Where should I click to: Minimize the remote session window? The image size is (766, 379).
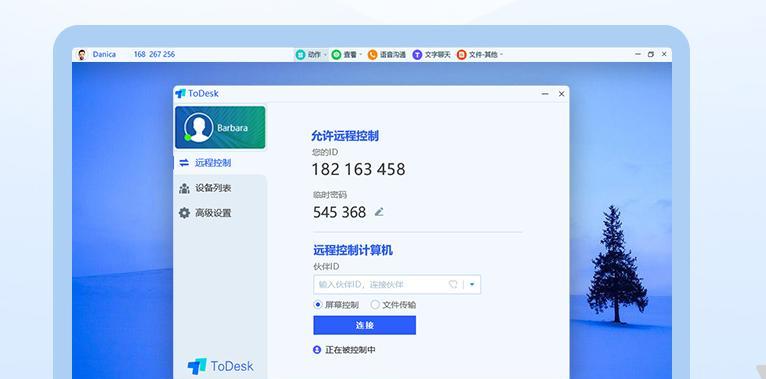coord(638,54)
